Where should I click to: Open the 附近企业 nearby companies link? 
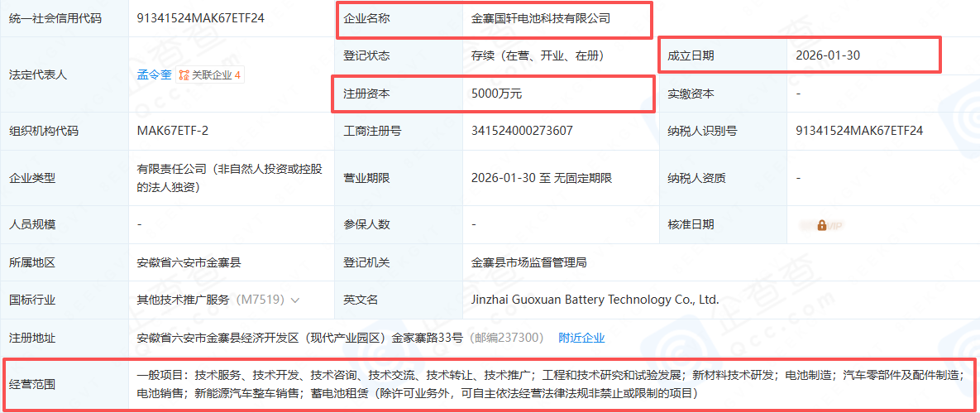581,338
